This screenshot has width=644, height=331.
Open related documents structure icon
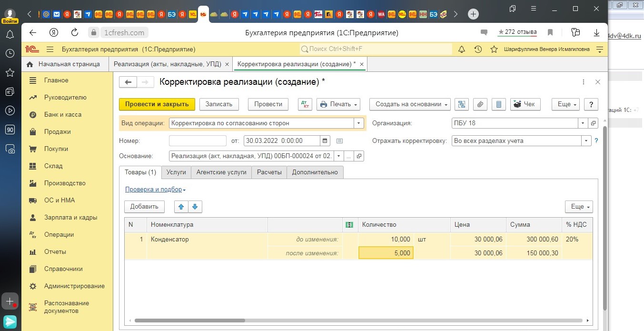click(x=462, y=104)
